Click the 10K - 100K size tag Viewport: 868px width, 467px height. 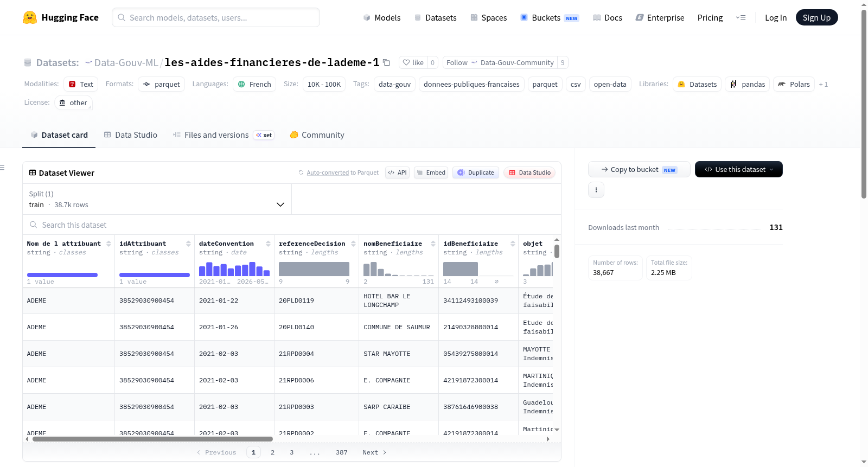click(x=324, y=84)
